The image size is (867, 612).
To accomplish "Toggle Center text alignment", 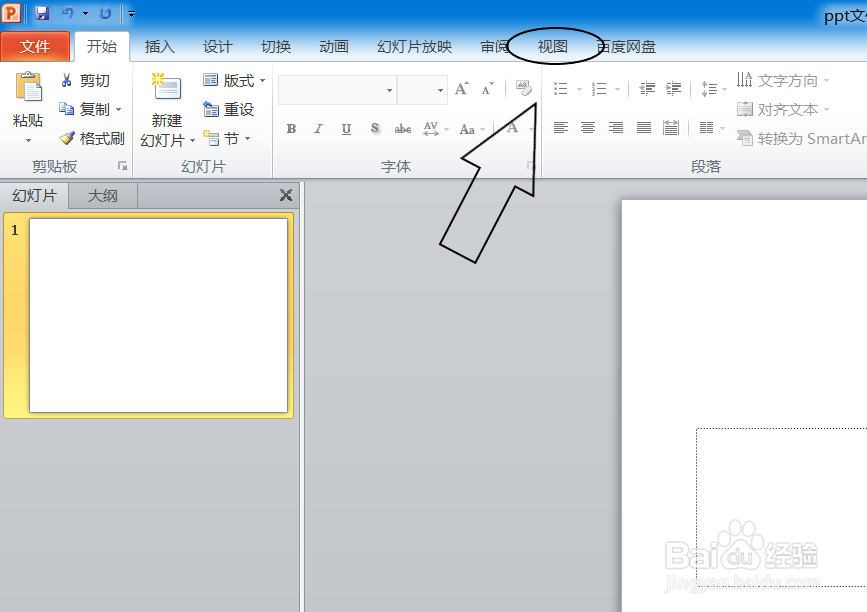I will [588, 128].
